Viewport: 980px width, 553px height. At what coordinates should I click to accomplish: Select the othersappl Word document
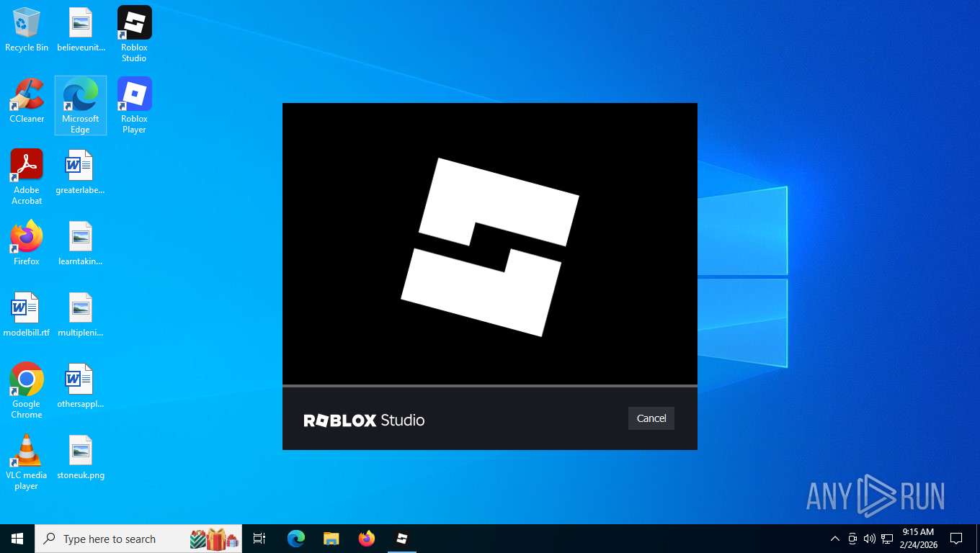pyautogui.click(x=81, y=386)
